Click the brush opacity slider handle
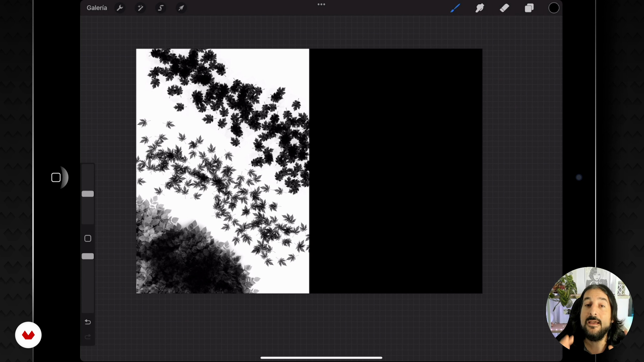 tap(88, 256)
